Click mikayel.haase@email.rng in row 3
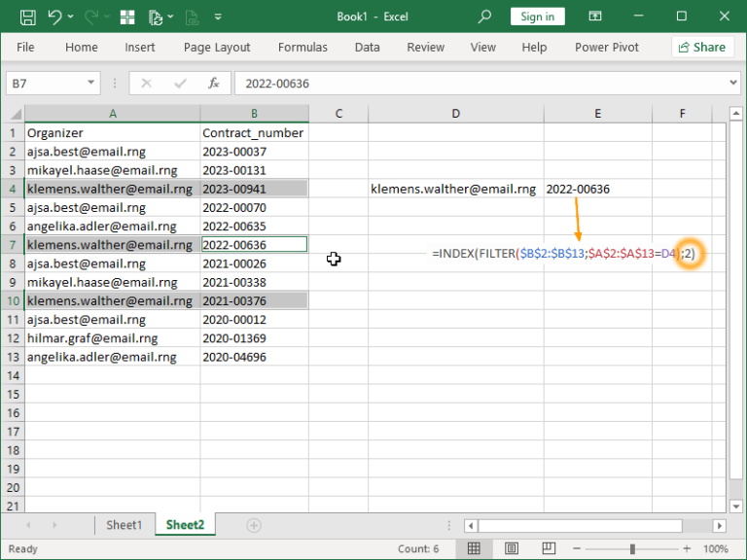Viewport: 747px width, 560px height. [x=113, y=170]
